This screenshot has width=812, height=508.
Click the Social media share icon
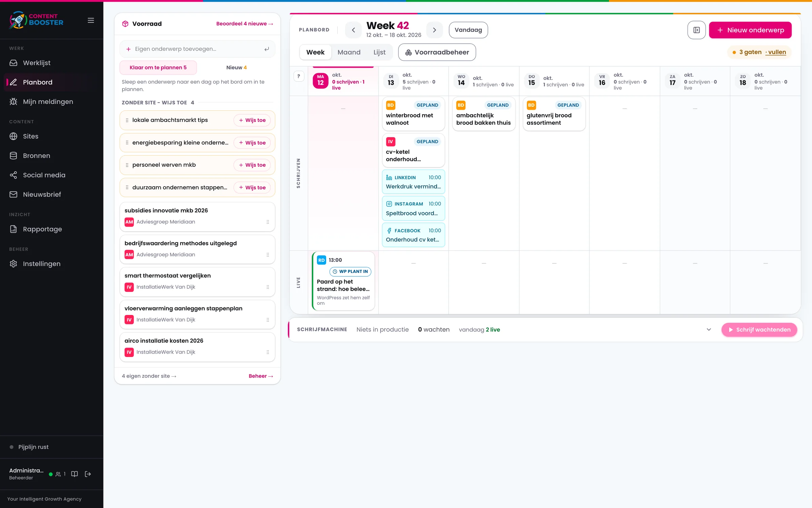(x=13, y=175)
